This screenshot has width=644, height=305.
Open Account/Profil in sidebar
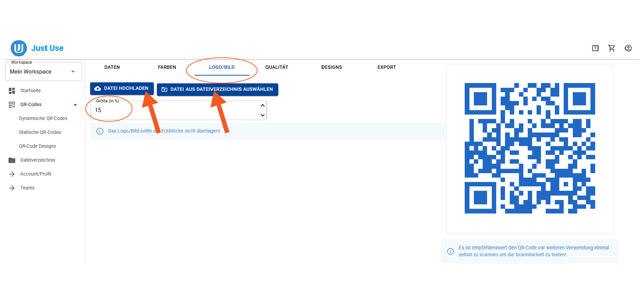(x=36, y=174)
